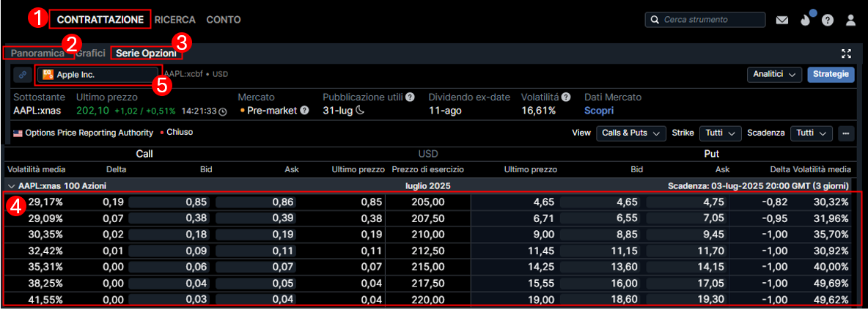Click the help icon next to Volatilità

566,97
